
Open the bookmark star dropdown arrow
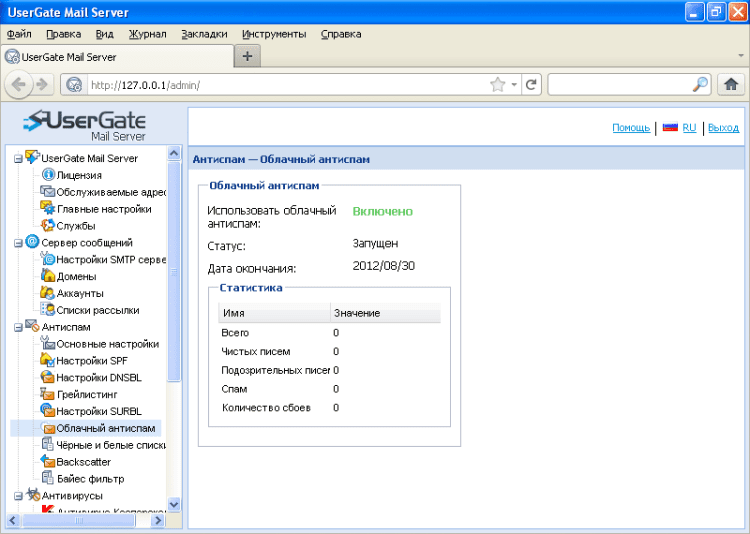tap(514, 85)
